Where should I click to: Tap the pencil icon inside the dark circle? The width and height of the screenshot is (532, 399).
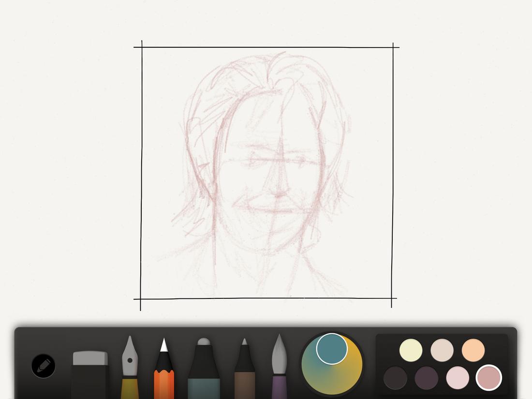pyautogui.click(x=43, y=367)
